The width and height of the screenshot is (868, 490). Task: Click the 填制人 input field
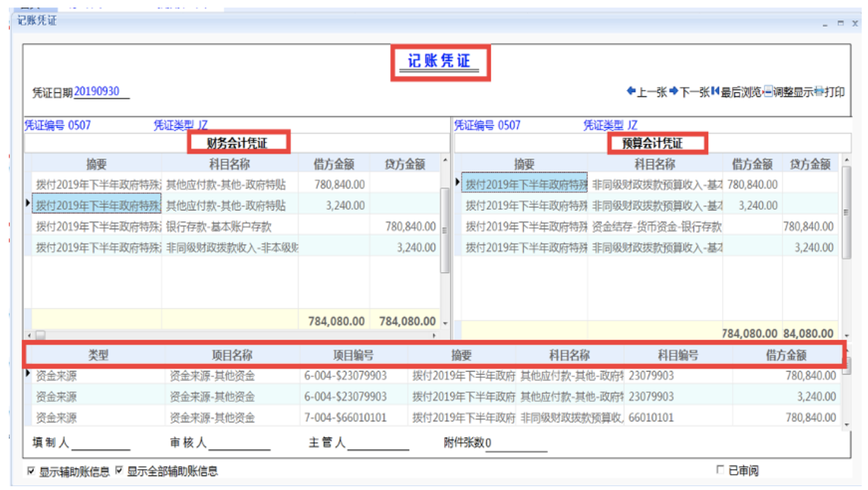[101, 443]
